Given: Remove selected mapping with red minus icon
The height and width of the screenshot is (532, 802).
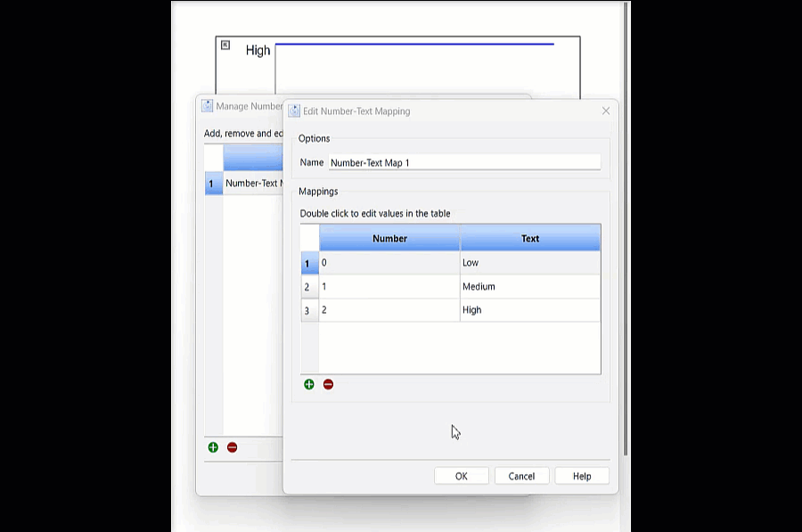Looking at the screenshot, I should pyautogui.click(x=328, y=384).
